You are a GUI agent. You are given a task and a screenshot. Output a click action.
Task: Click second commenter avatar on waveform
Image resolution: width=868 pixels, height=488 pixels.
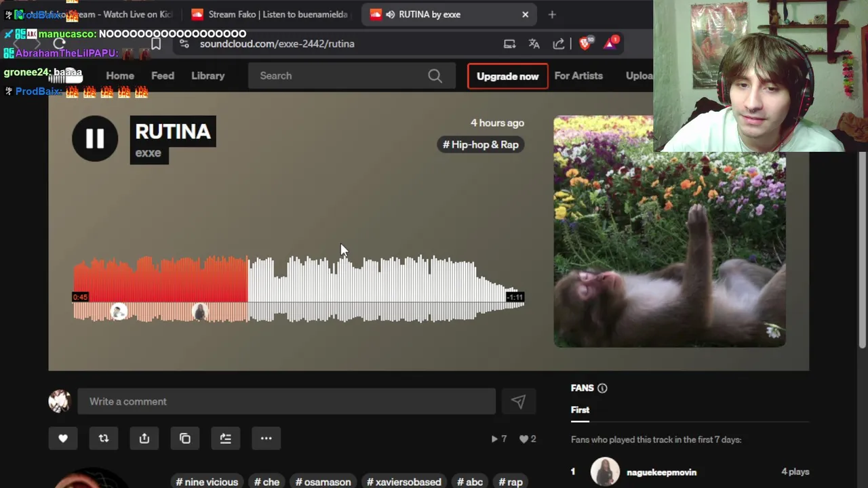[199, 312]
